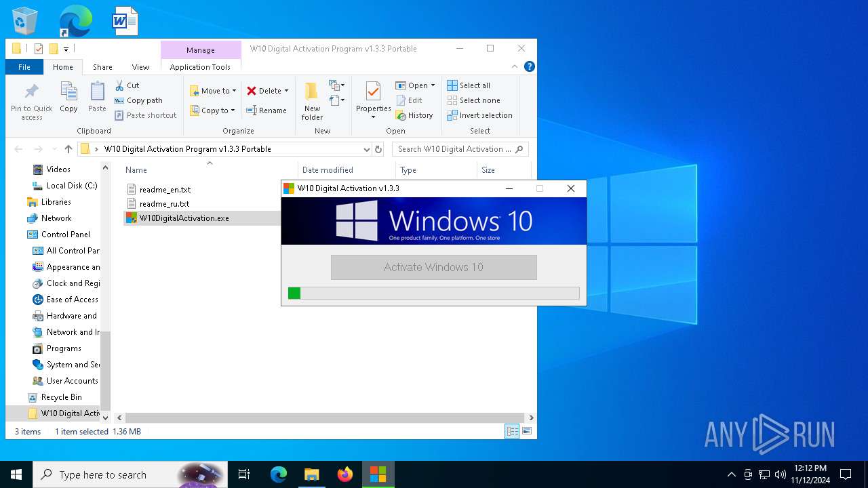Click Invert selection in the ribbon

(x=480, y=115)
